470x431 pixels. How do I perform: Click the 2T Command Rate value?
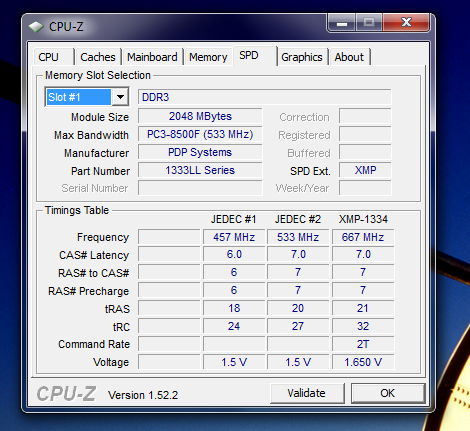[x=363, y=344]
